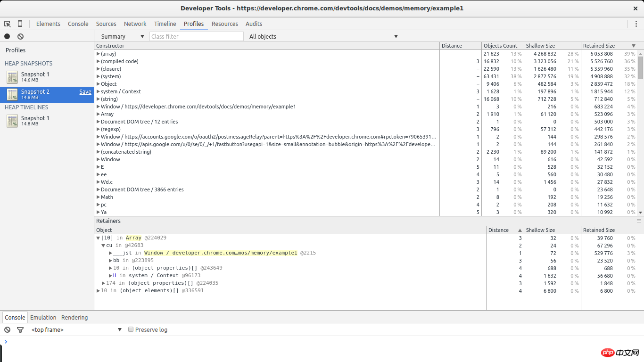Select Document DOM tree / 3866 entries row
The height and width of the screenshot is (362, 644).
[x=366, y=189]
